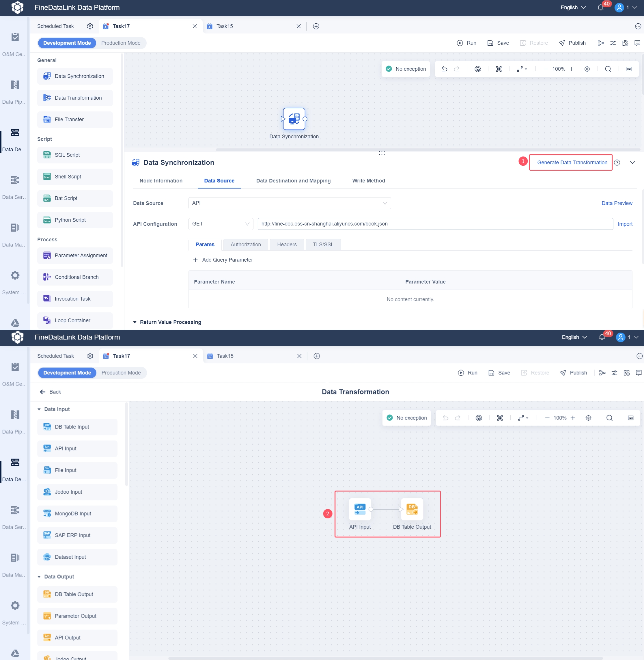Open the GET request method dropdown
The width and height of the screenshot is (644, 660).
[221, 223]
